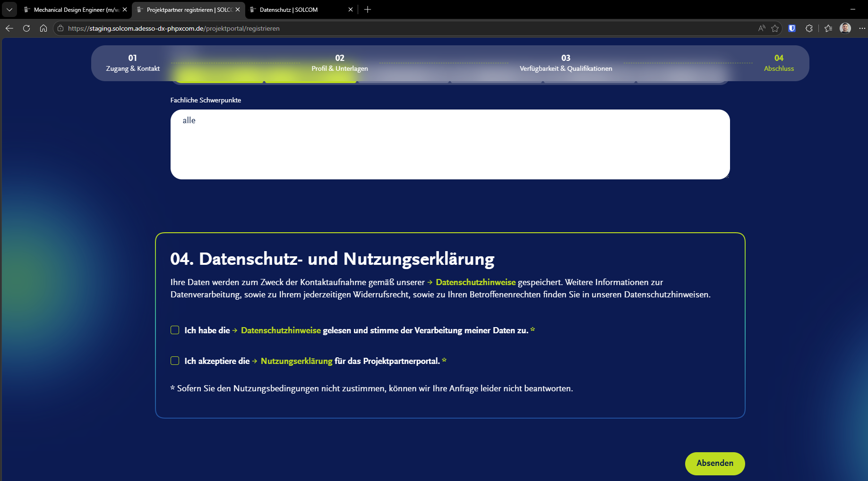Screen dimensions: 868x481
Task: View site information lock icon
Action: [x=60, y=28]
